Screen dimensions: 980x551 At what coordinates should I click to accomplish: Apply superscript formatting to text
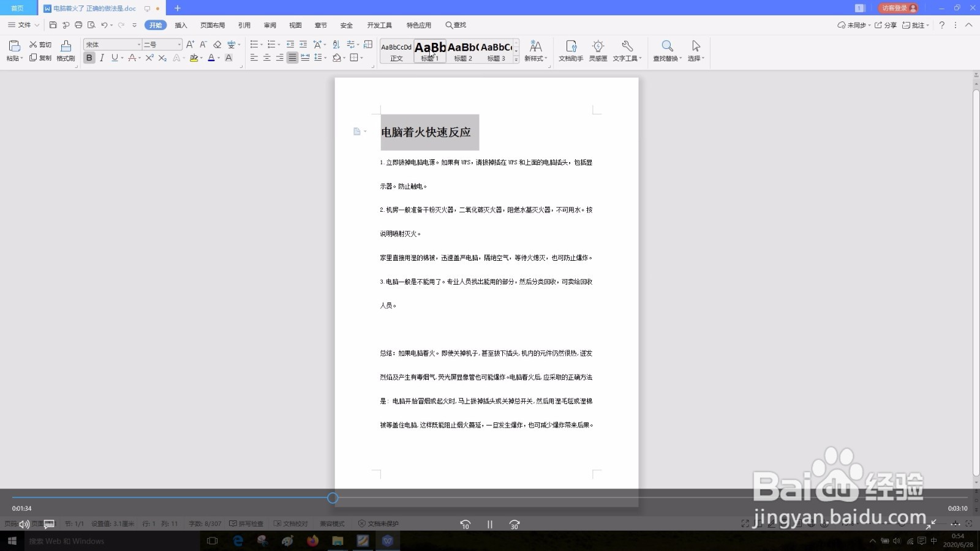(149, 58)
